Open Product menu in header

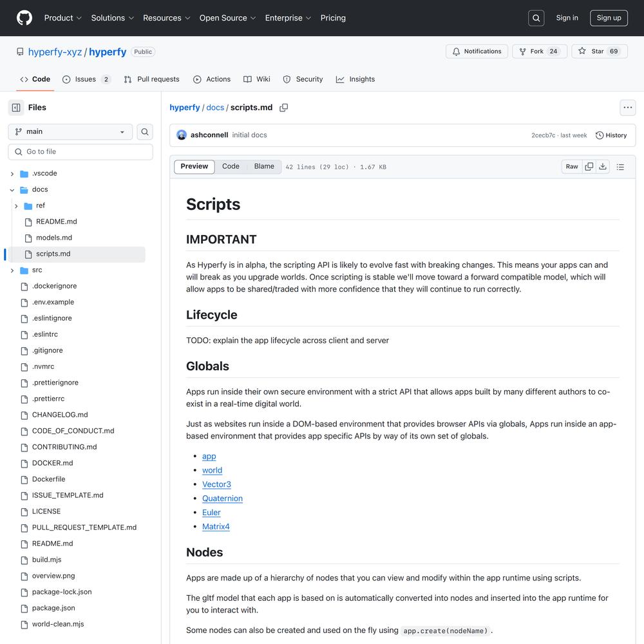click(x=63, y=18)
